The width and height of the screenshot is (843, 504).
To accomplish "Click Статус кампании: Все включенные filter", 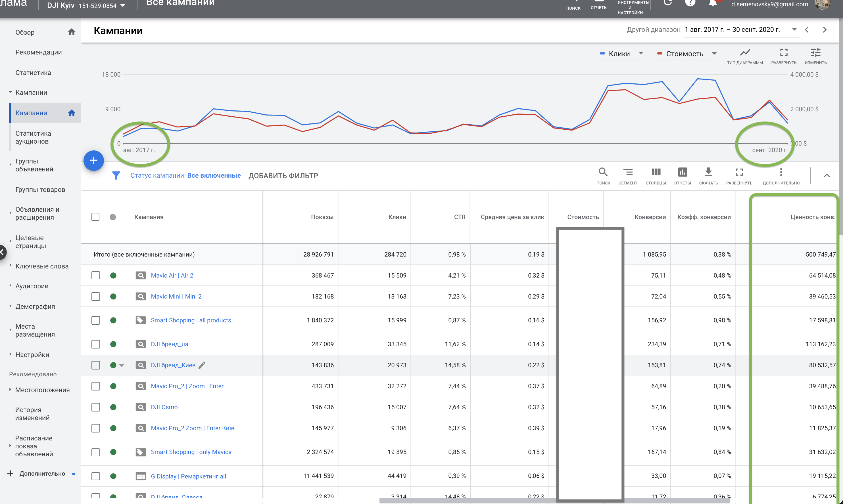I will (185, 176).
